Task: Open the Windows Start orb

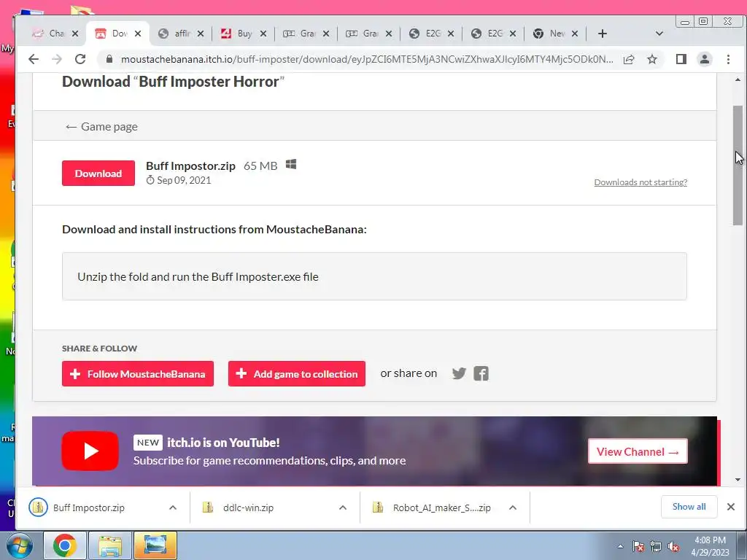Action: [20, 545]
